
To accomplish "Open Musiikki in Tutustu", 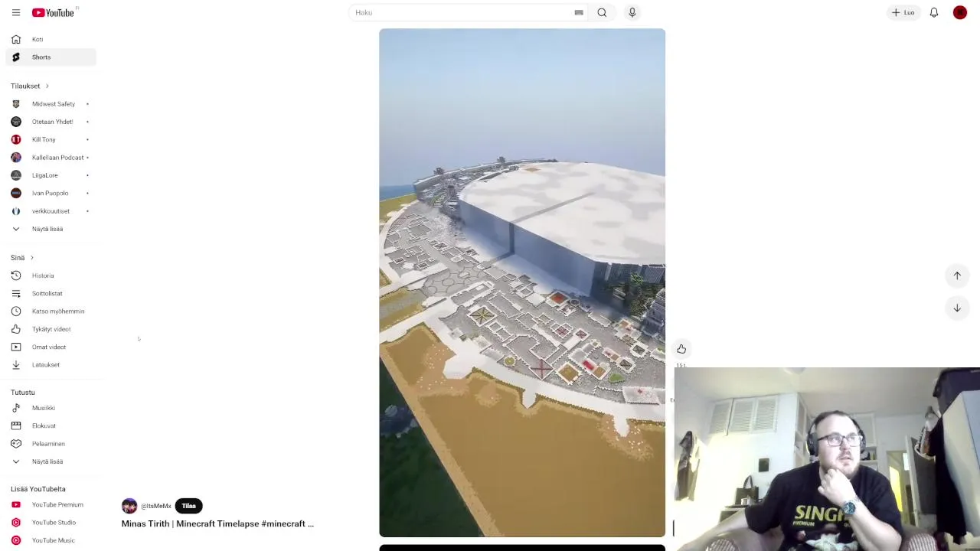I will 52,408.
